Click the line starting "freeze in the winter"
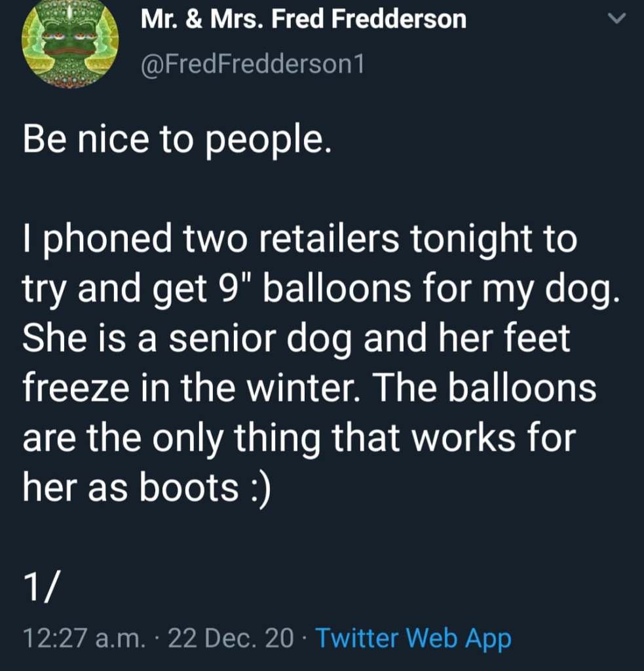Screen dimensions: 644x671 (310, 388)
